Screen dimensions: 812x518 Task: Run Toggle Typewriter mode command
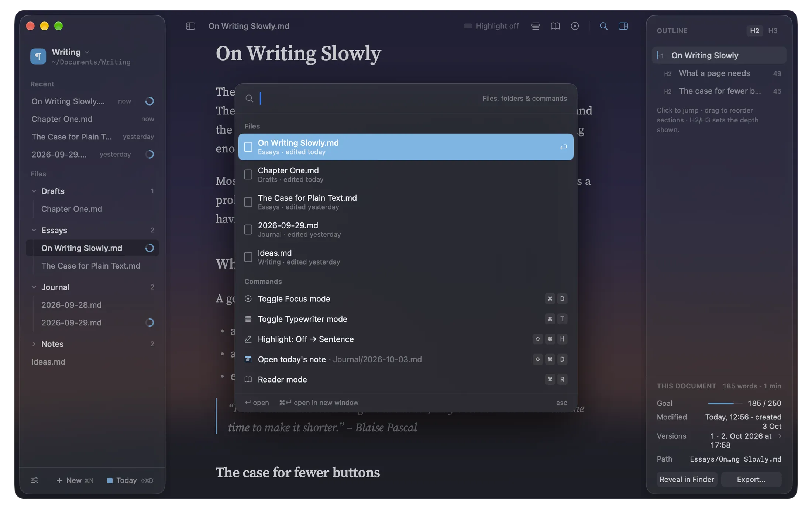click(x=406, y=319)
